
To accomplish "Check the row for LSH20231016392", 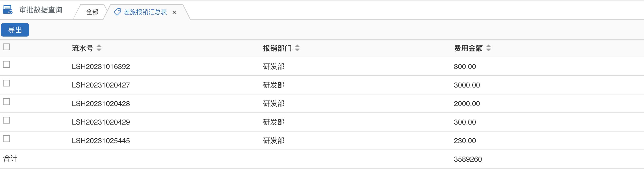I will point(6,64).
